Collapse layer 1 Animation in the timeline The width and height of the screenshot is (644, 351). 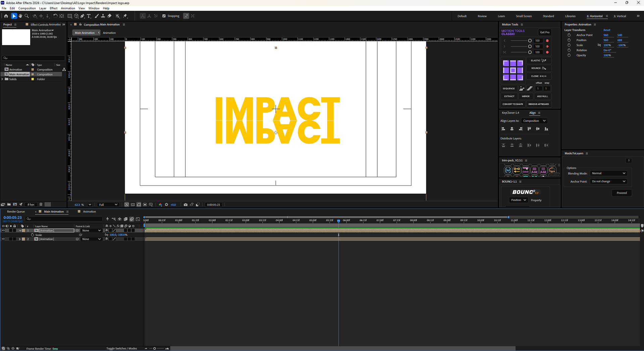[x=20, y=230]
